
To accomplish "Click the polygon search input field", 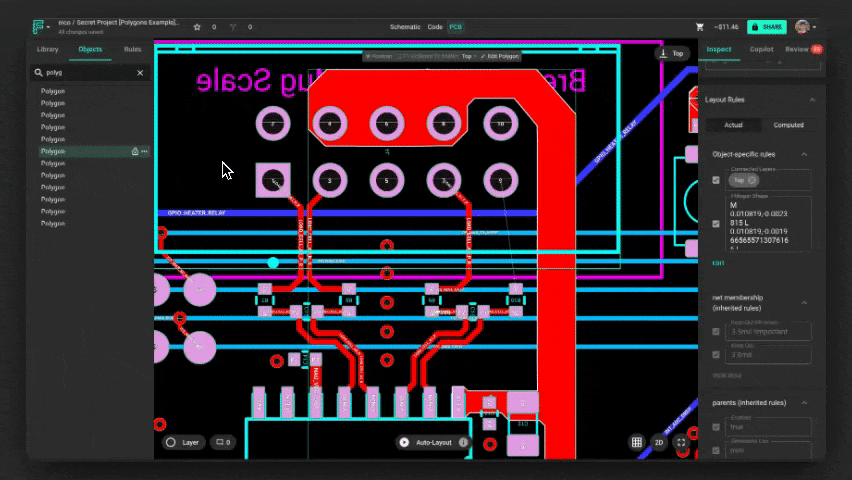I will coord(88,73).
